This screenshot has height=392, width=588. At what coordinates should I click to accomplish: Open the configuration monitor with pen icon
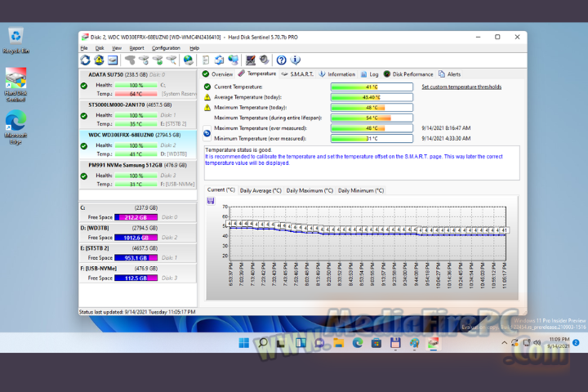pos(251,60)
